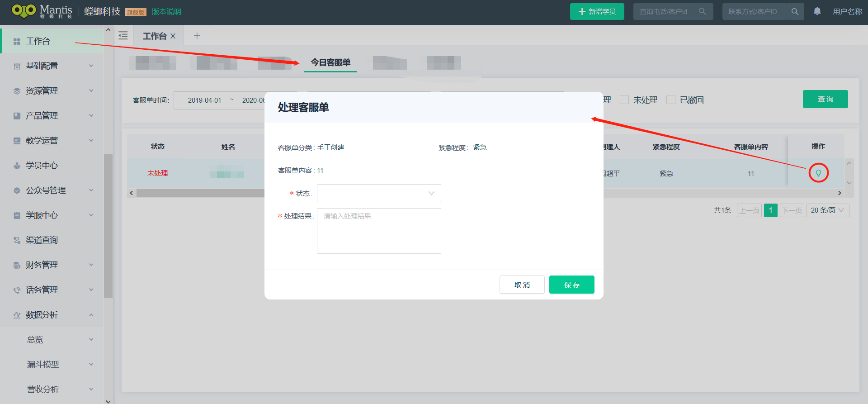
Task: Click the 资源管理 sidebar icon
Action: 17,91
